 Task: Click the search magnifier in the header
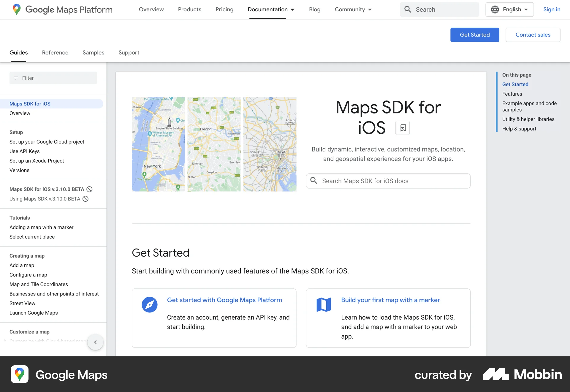click(x=408, y=9)
